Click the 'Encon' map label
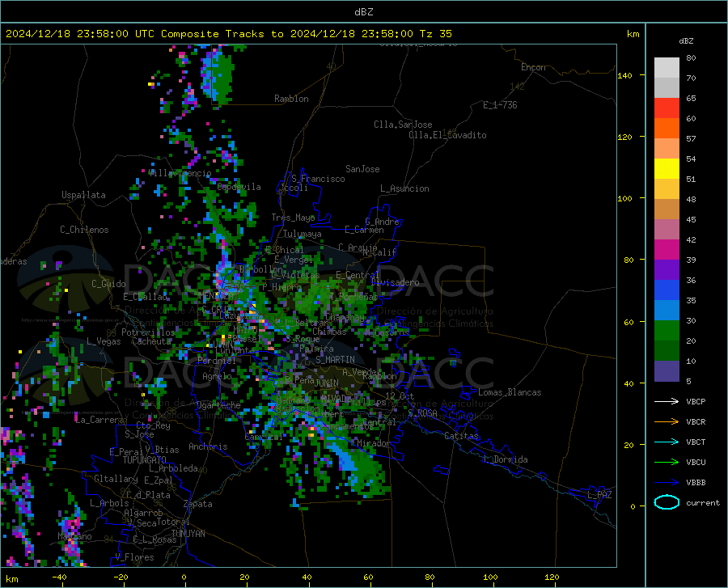 [x=533, y=67]
